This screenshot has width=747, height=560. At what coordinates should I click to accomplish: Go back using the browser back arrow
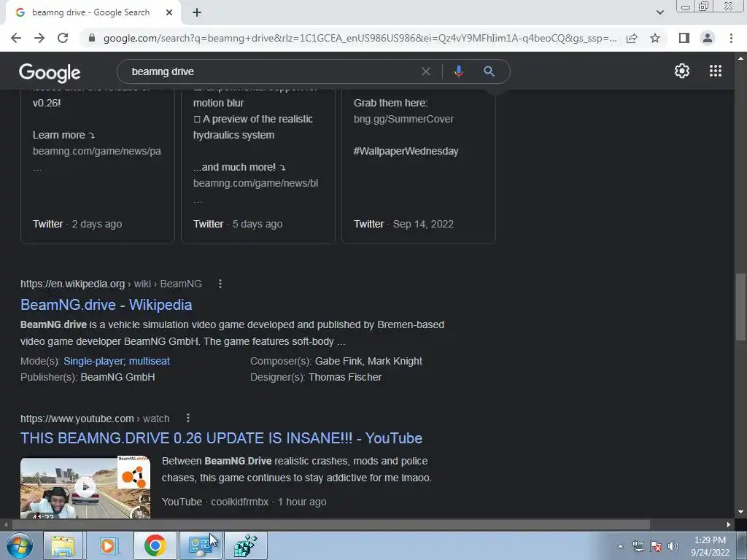click(x=16, y=38)
